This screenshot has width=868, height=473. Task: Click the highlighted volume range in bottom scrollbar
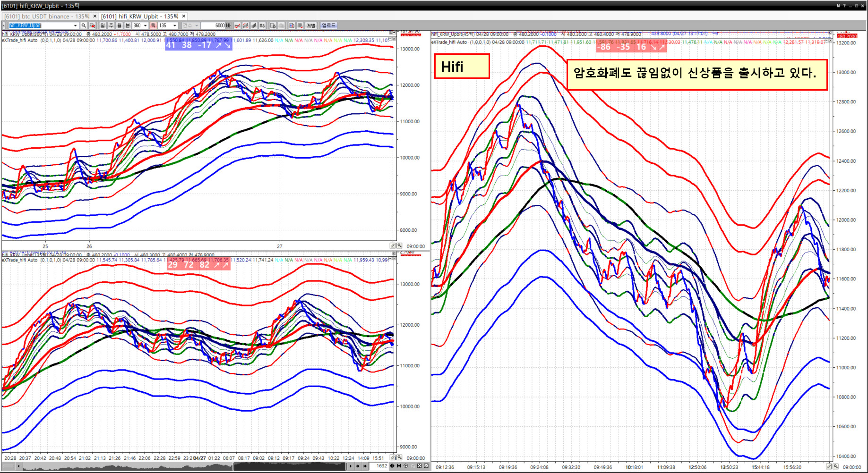[289, 466]
